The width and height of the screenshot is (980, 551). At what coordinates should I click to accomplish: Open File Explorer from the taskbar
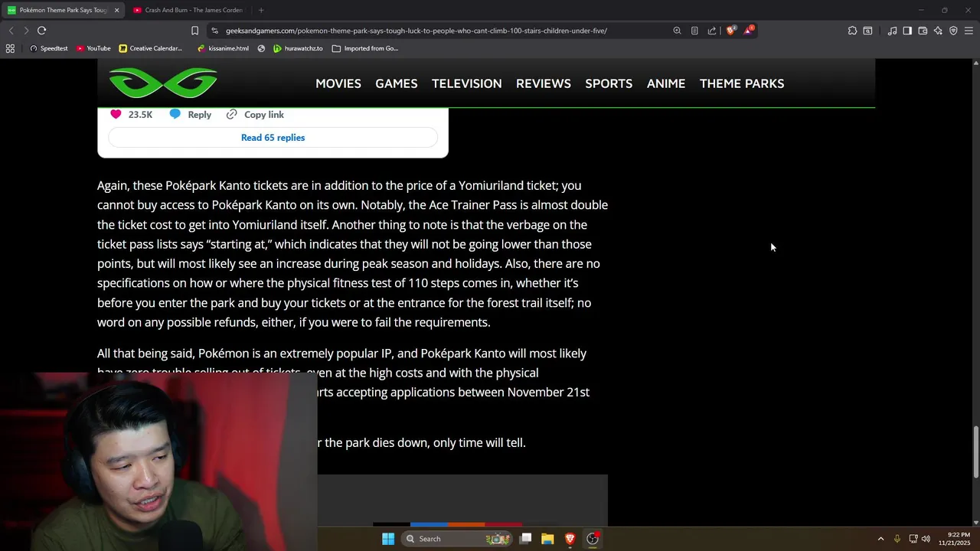[x=547, y=539]
